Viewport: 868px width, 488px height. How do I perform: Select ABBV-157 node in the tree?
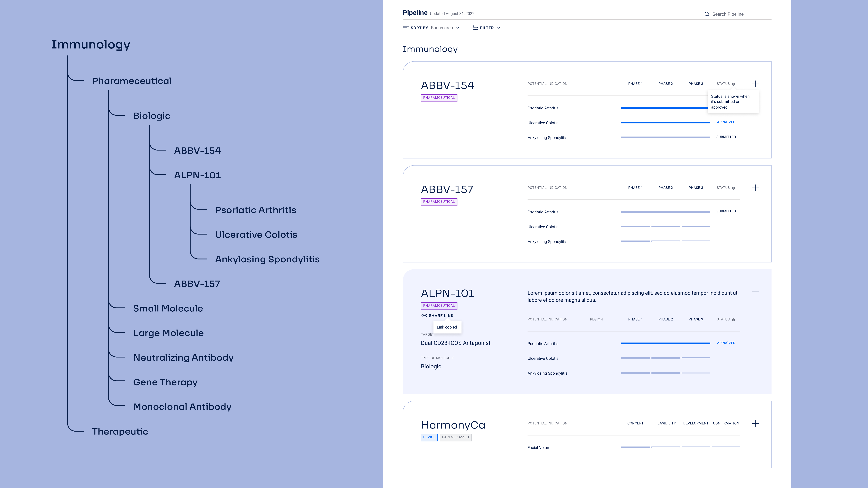point(197,284)
